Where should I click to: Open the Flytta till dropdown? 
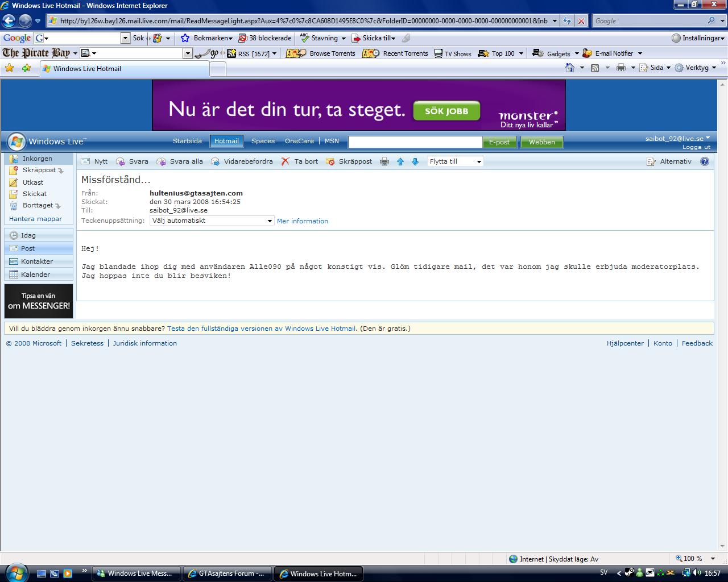455,161
